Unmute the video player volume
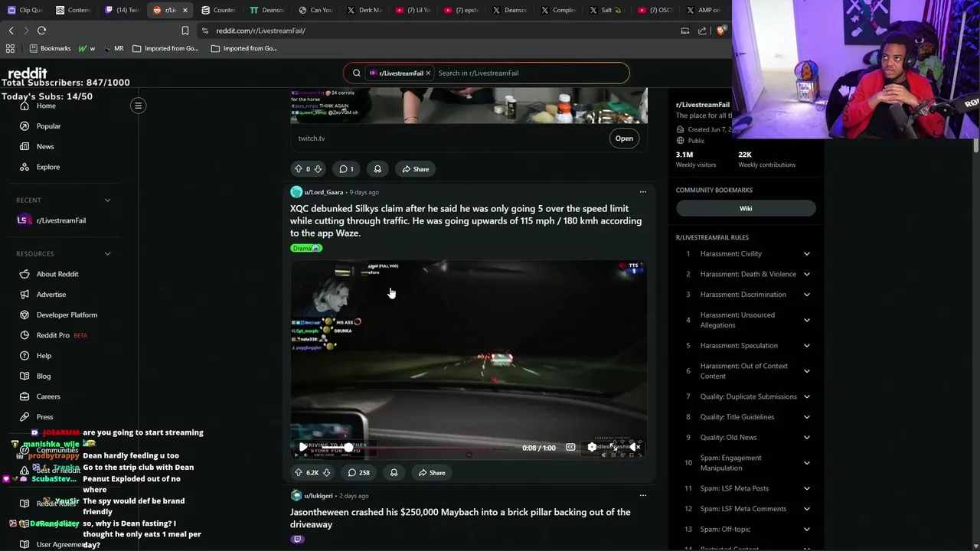980x551 pixels. tap(635, 447)
